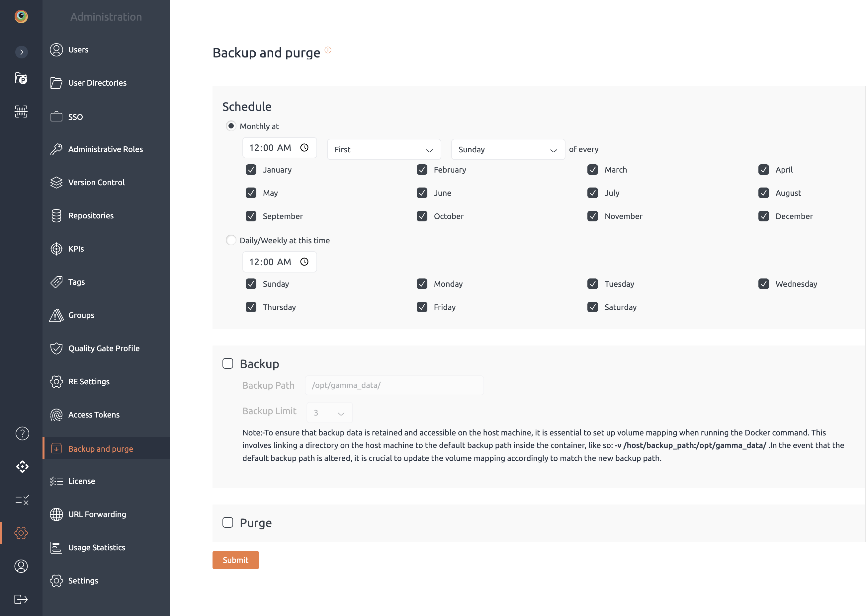
Task: Click the info icon beside Backup and purge
Action: 328,50
